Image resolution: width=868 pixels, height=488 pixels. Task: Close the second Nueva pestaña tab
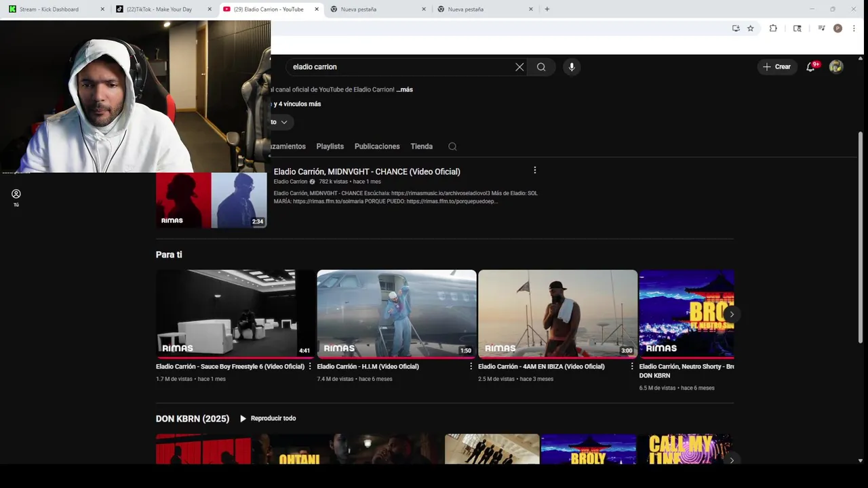[x=531, y=9]
